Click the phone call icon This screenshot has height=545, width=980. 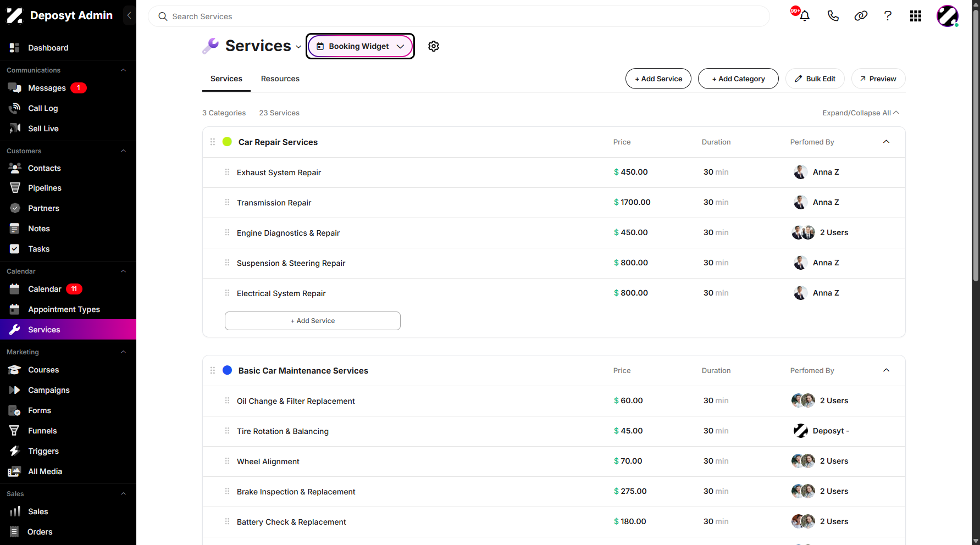[x=833, y=16]
